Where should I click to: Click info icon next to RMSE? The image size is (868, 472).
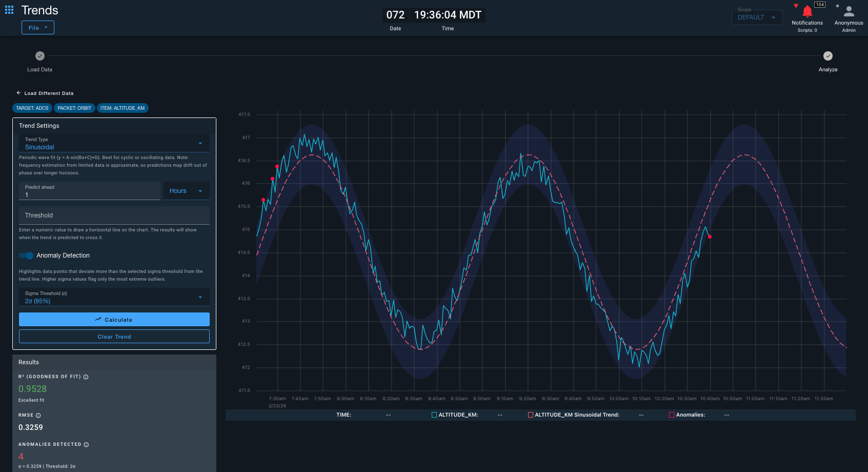click(x=38, y=416)
